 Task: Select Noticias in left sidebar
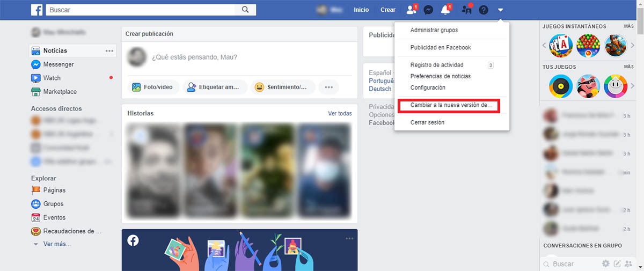[73, 50]
